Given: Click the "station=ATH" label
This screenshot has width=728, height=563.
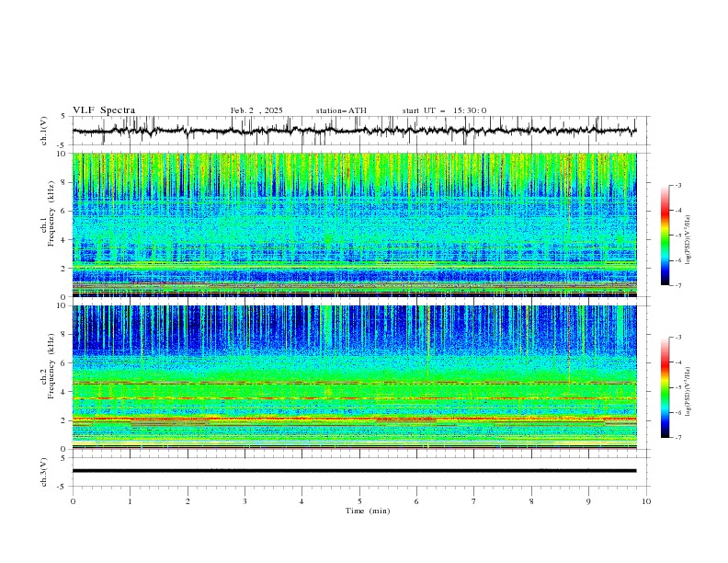Looking at the screenshot, I should (341, 110).
